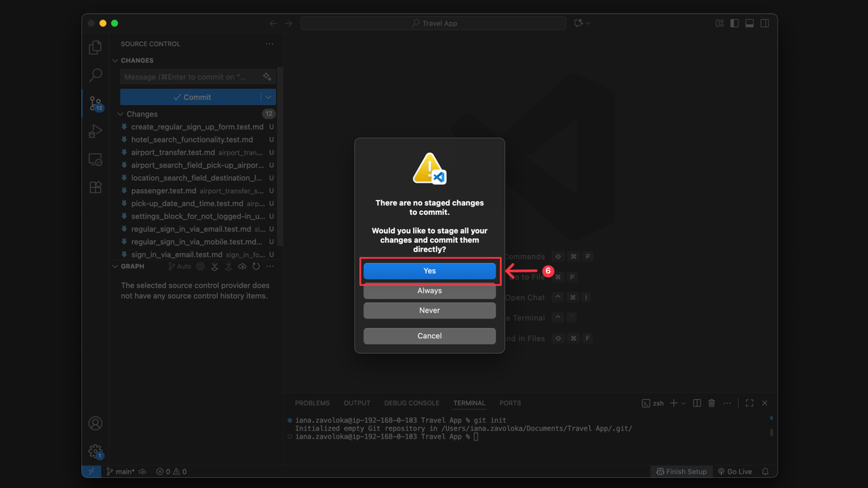Open the Commit button dropdown arrow

[x=269, y=97]
